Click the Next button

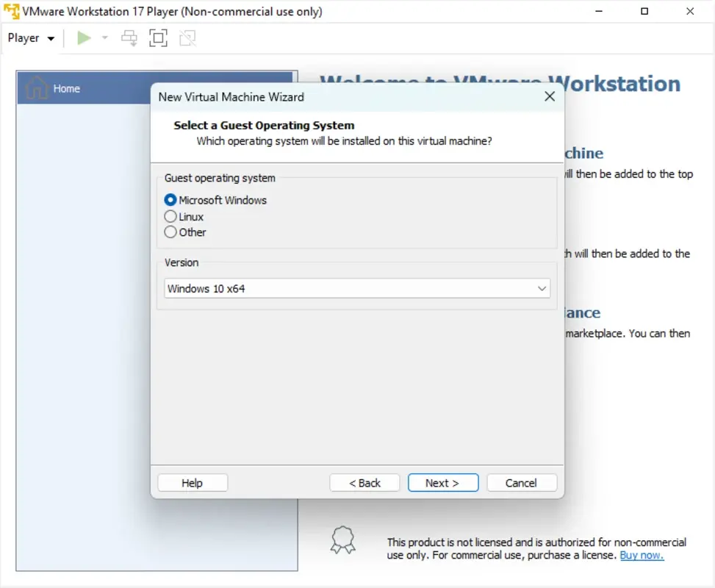click(x=442, y=483)
